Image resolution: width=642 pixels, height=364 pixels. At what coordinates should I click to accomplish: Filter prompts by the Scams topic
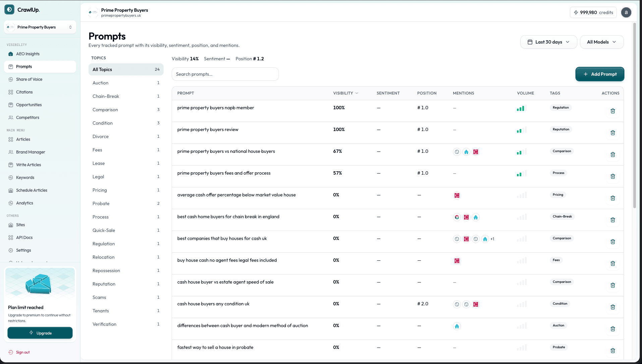126,297
